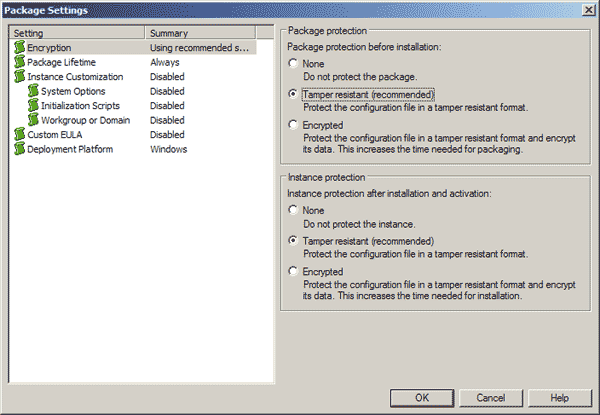Viewport: 600px width, 415px height.
Task: Click the Deployment Platform icon
Action: click(19, 149)
